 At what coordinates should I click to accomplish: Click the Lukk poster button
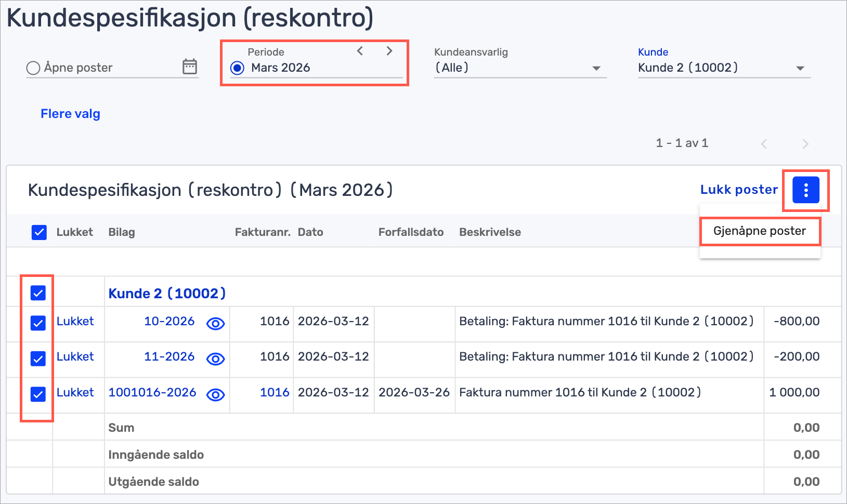pos(739,190)
